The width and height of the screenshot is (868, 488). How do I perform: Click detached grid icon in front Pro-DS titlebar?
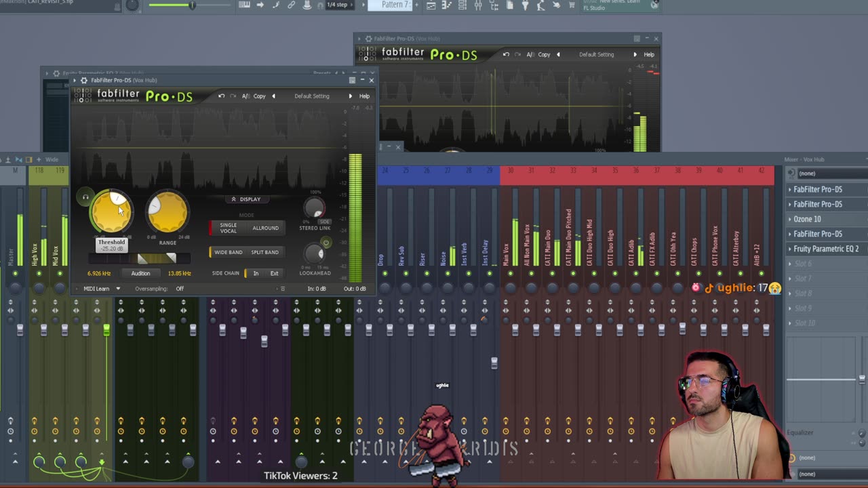[352, 80]
